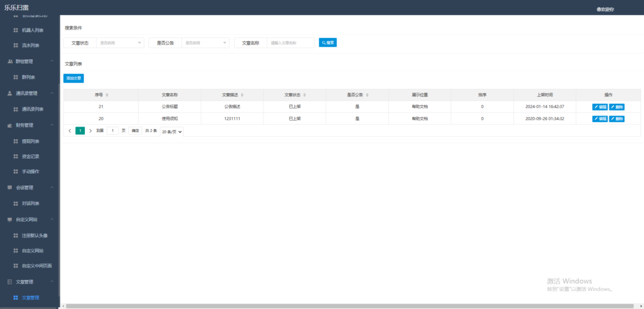Screen dimensions: 644x309
Task: Sort the table by 序号 column
Action: [x=107, y=95]
